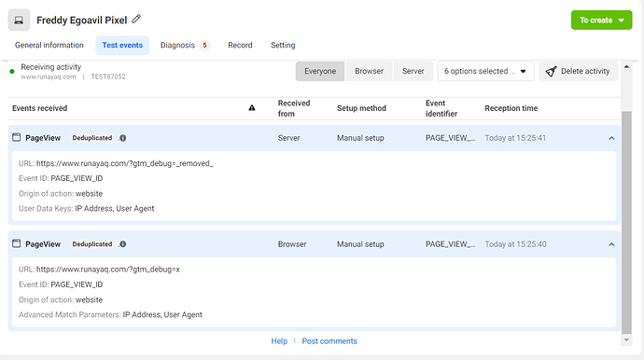Collapse the Browser PageView event details
644x360 pixels.
point(611,244)
